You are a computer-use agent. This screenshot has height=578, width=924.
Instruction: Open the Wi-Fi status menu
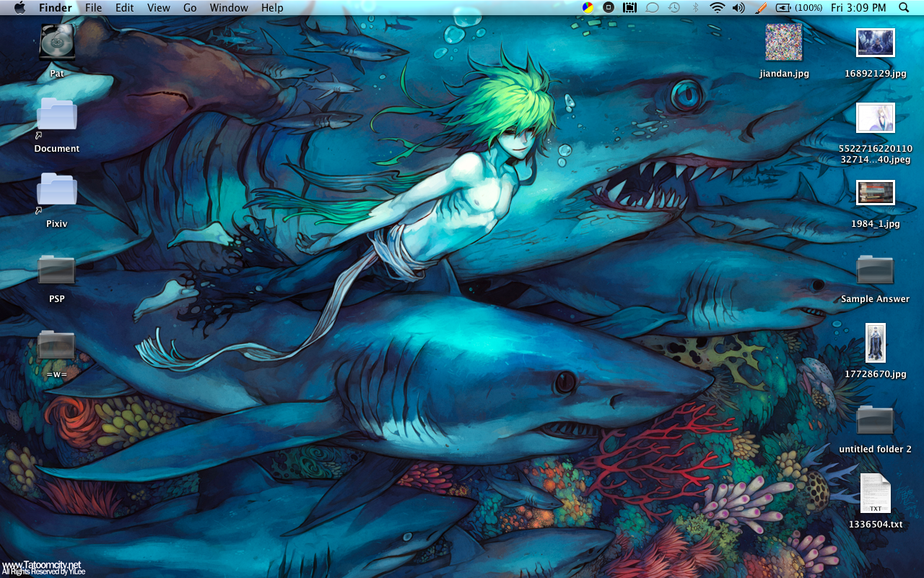coord(717,8)
